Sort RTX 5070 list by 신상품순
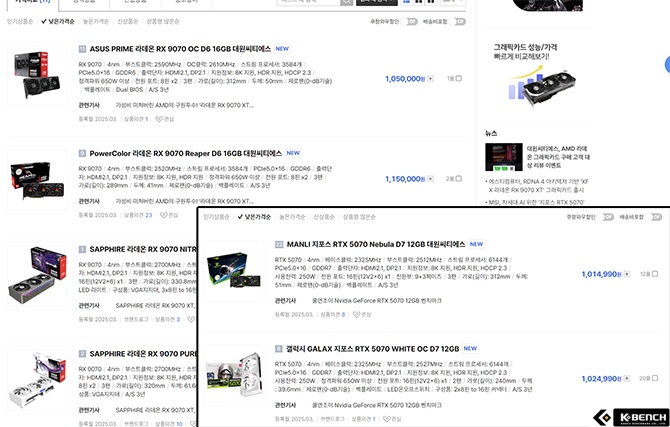This screenshot has width=670, height=427. (x=324, y=217)
